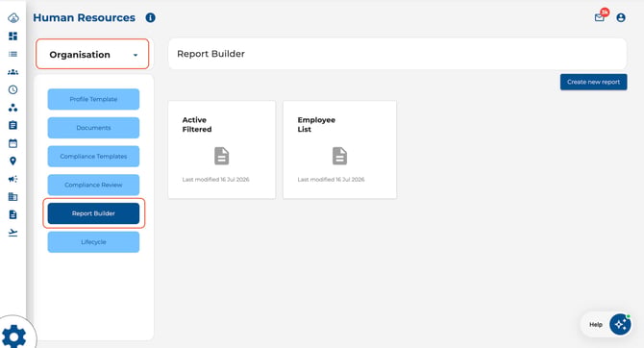Click Employee List last modified date
The height and width of the screenshot is (348, 644).
pos(331,180)
